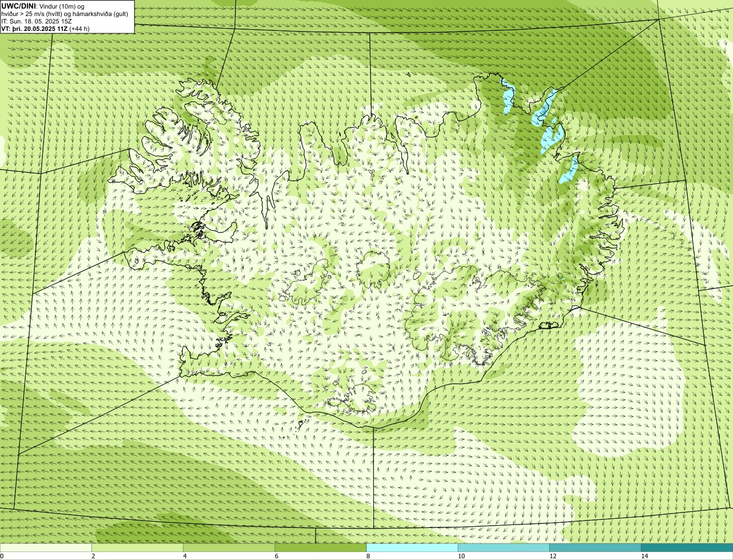Select the palest 0–2 color bar segment
This screenshot has height=560, width=733.
[x=46, y=547]
